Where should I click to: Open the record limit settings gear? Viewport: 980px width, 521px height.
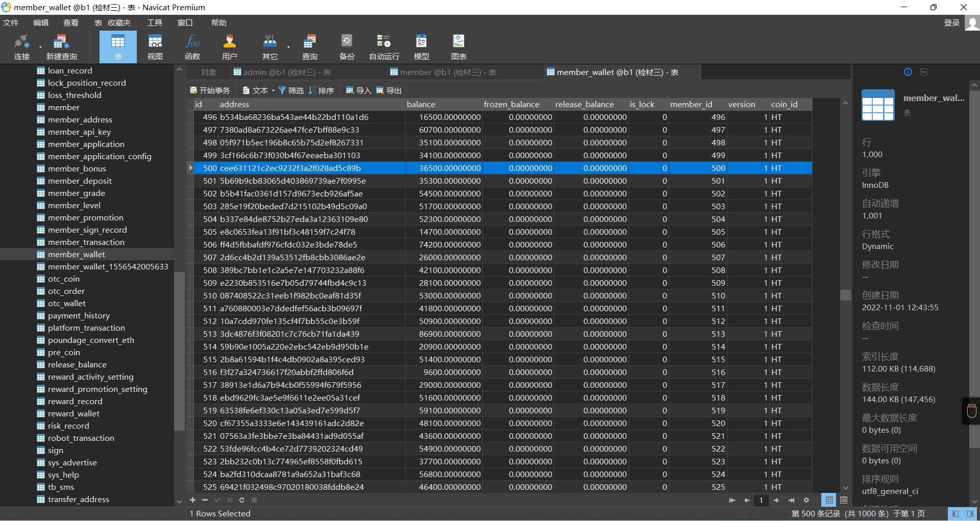click(x=806, y=501)
